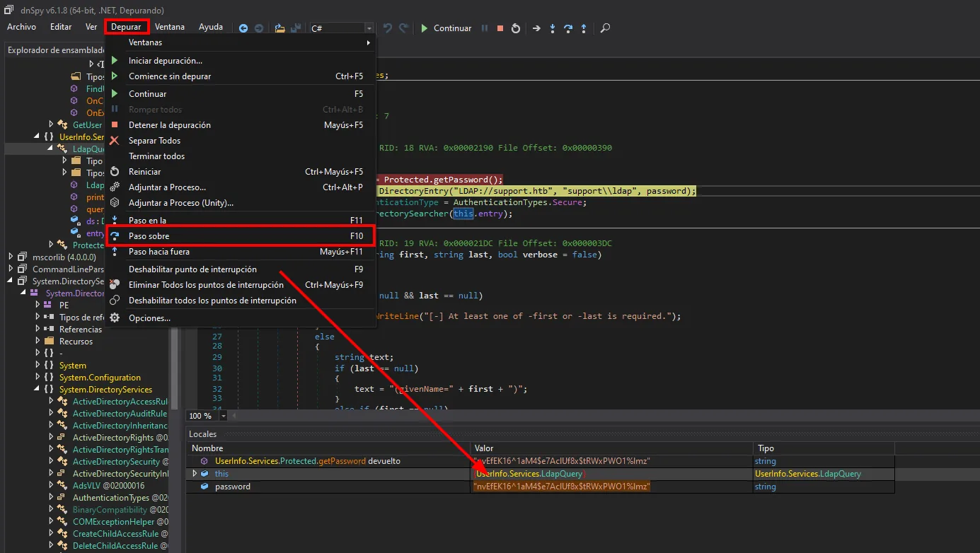Select 'Paso sobre' in the Depurar menu
Screen dimensions: 980x553
[x=239, y=235]
